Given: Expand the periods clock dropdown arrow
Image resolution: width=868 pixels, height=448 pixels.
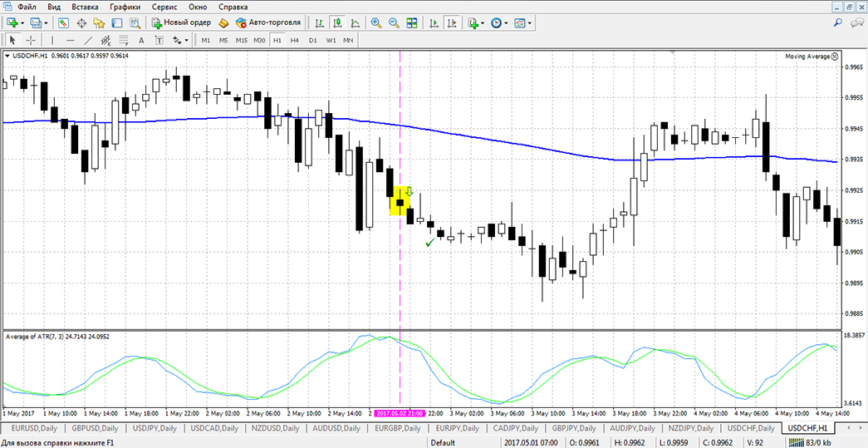Looking at the screenshot, I should click(506, 23).
